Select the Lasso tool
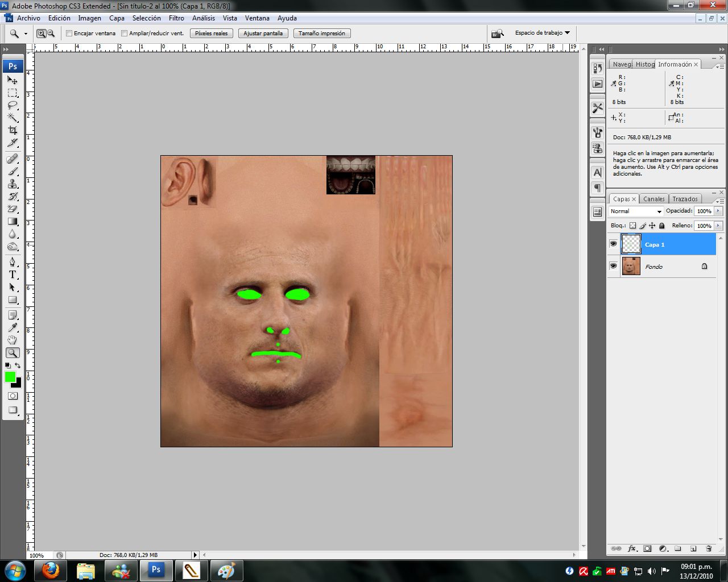 (x=13, y=105)
